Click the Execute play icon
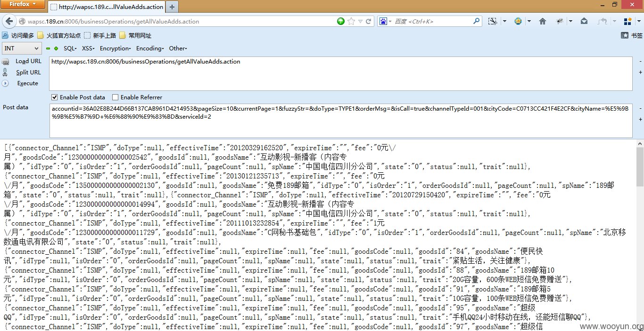This screenshot has width=644, height=331. [x=5, y=83]
